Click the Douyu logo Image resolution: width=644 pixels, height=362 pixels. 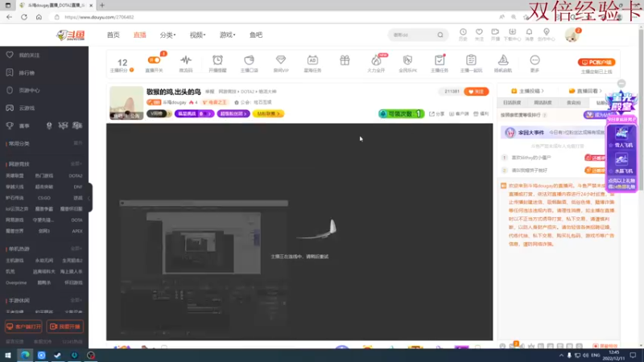71,35
